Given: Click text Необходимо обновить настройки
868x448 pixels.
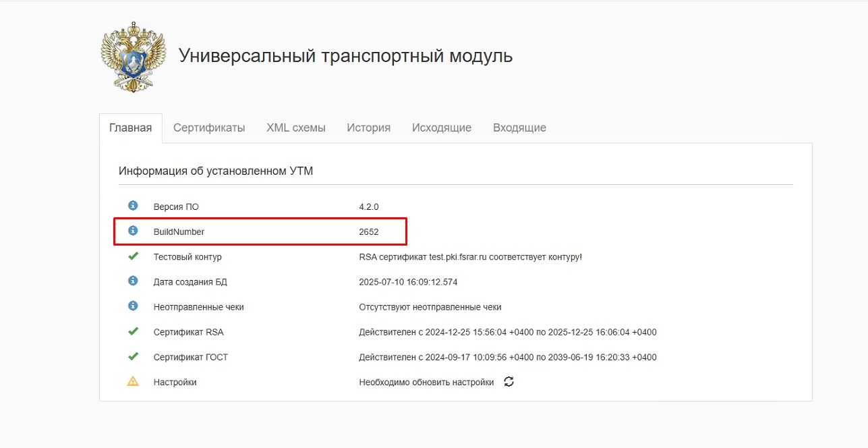Looking at the screenshot, I should click(x=426, y=382).
